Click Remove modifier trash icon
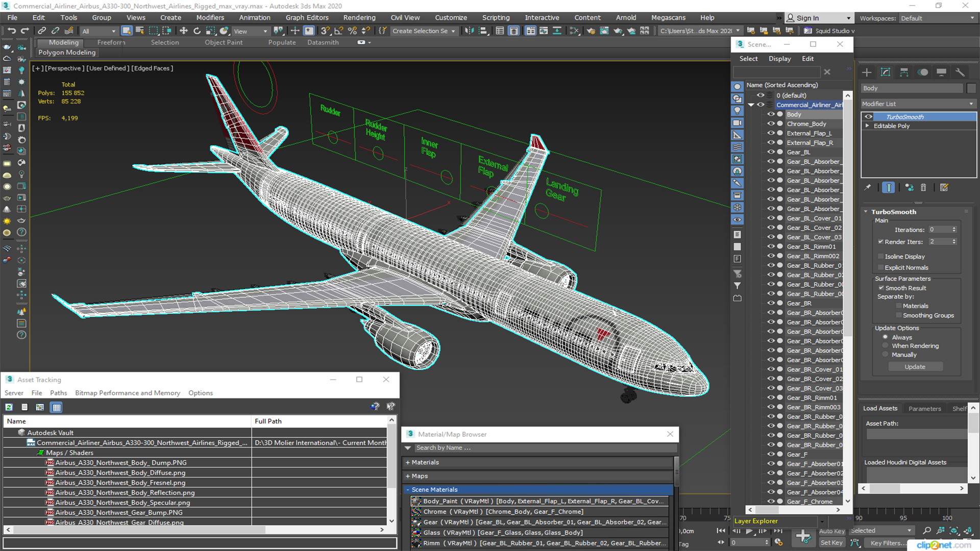The width and height of the screenshot is (980, 551). click(923, 188)
